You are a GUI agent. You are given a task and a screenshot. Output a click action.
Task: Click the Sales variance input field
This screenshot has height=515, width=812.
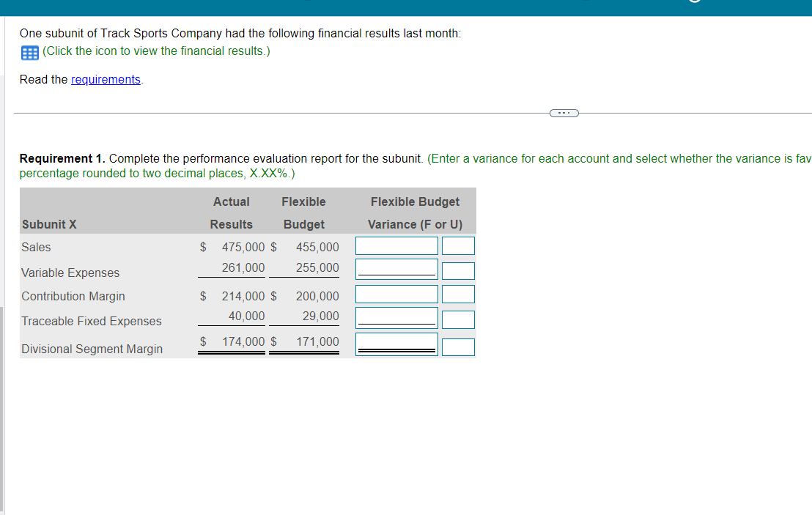396,245
